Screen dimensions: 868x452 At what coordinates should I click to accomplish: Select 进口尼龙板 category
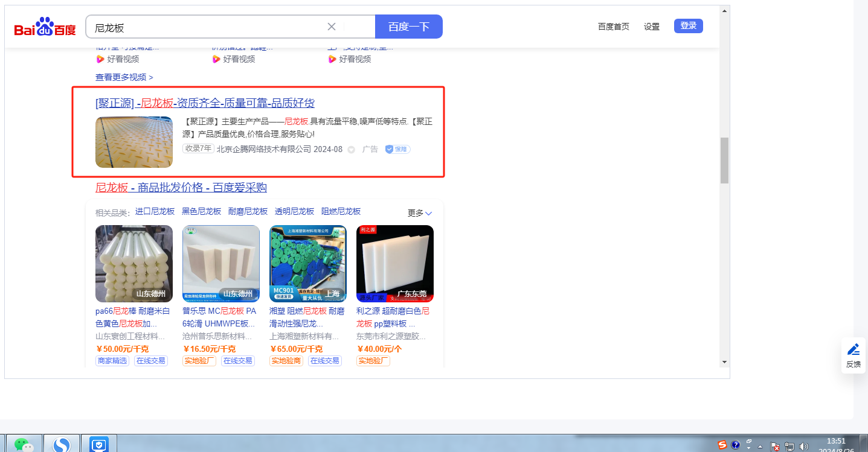pos(155,211)
